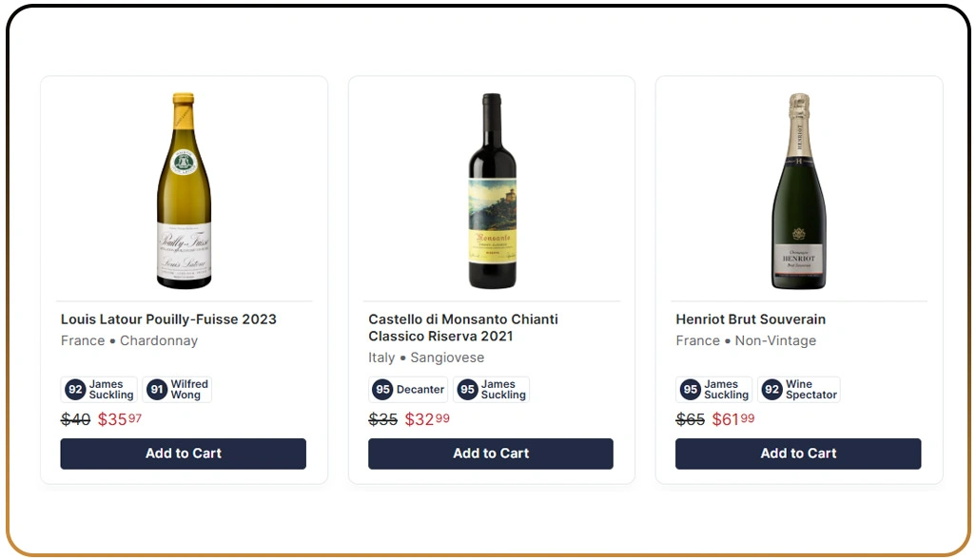Screen dimensions: 976x560
Task: Click the crossed-out $65 original price
Action: 690,420
